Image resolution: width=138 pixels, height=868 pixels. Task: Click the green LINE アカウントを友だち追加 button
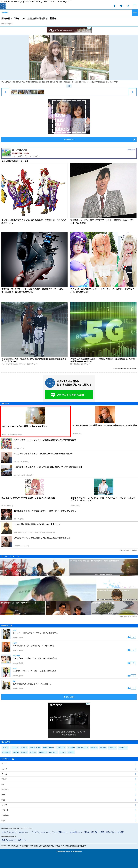point(69,395)
